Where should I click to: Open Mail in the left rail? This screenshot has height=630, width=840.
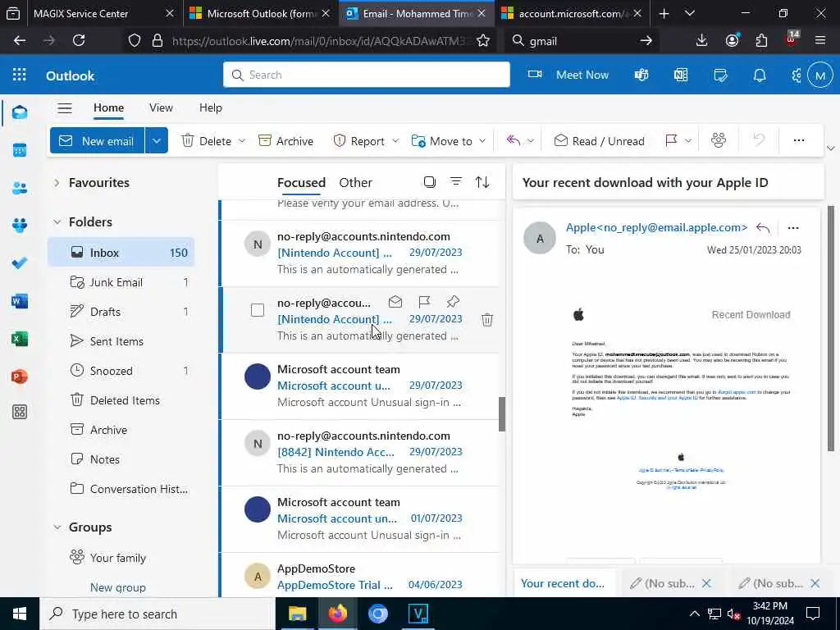20,112
